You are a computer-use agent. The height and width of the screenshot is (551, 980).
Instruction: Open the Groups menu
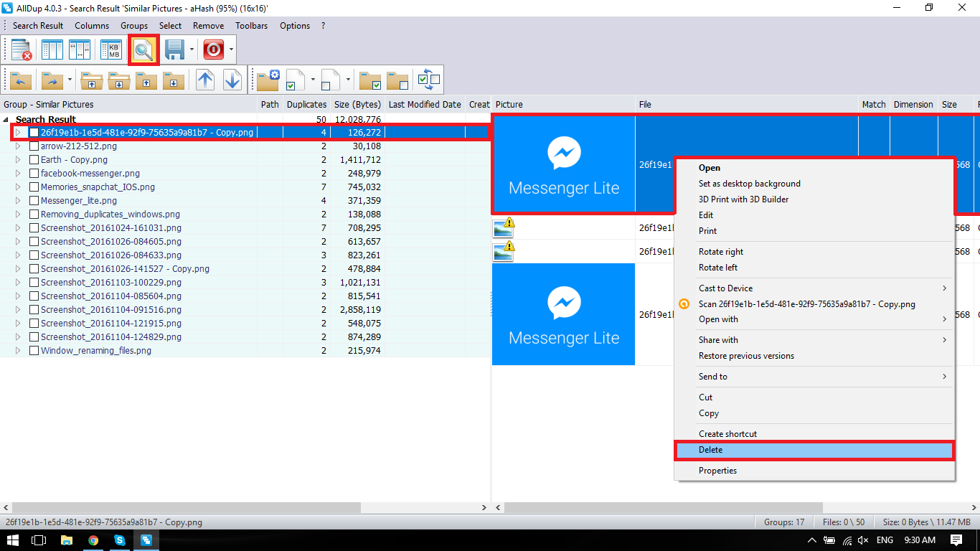click(x=134, y=26)
